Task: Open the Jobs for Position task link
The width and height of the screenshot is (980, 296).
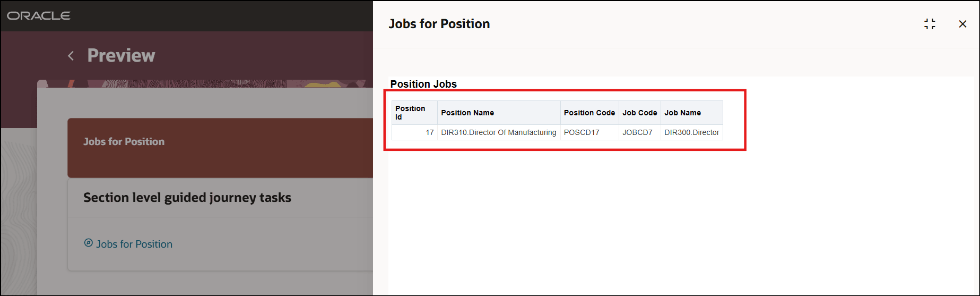Action: pos(134,244)
